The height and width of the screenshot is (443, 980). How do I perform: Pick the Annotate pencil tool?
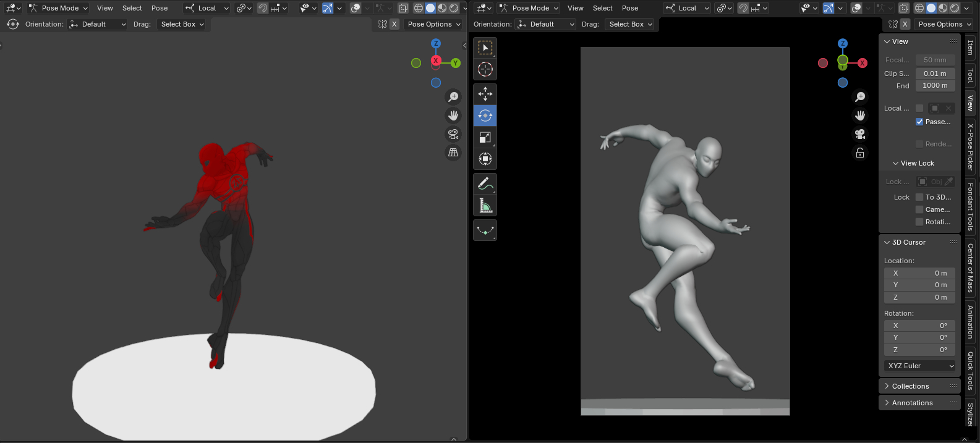[x=485, y=184]
